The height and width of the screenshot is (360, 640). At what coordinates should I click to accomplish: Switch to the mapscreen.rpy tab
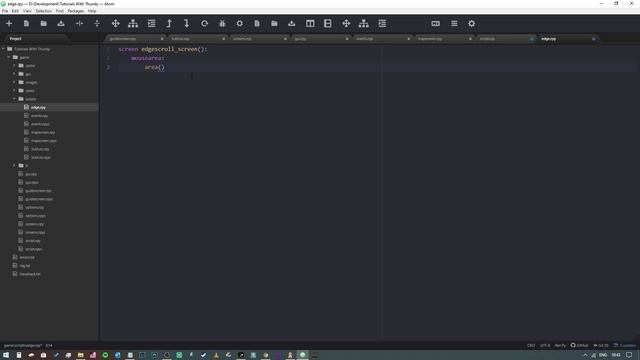coord(443,39)
